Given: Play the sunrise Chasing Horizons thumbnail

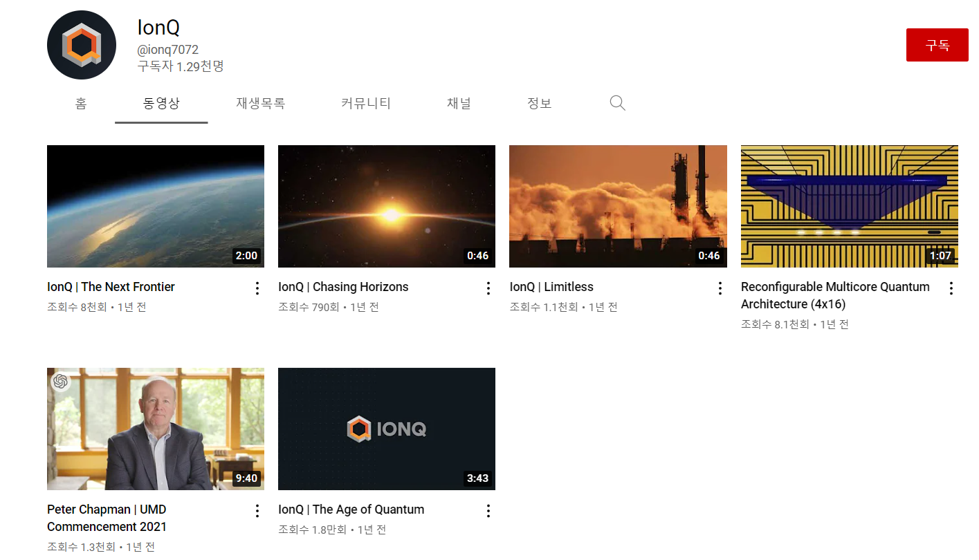Looking at the screenshot, I should (387, 206).
